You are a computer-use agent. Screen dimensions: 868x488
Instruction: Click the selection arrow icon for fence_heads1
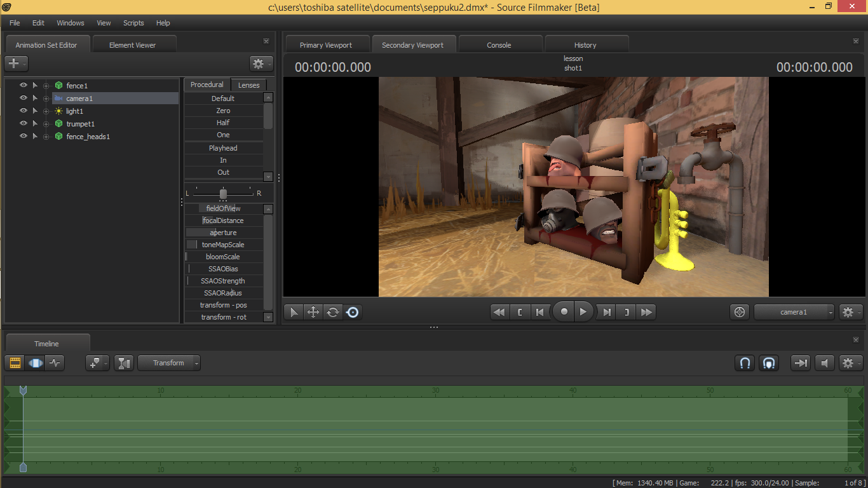[35, 137]
